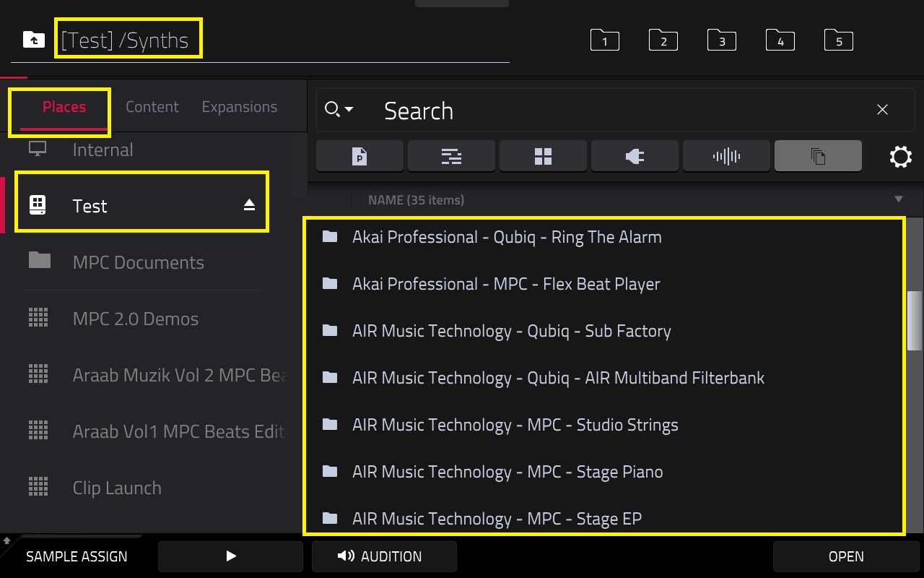Filter by audio sample files
This screenshot has width=924, height=578.
coord(726,156)
